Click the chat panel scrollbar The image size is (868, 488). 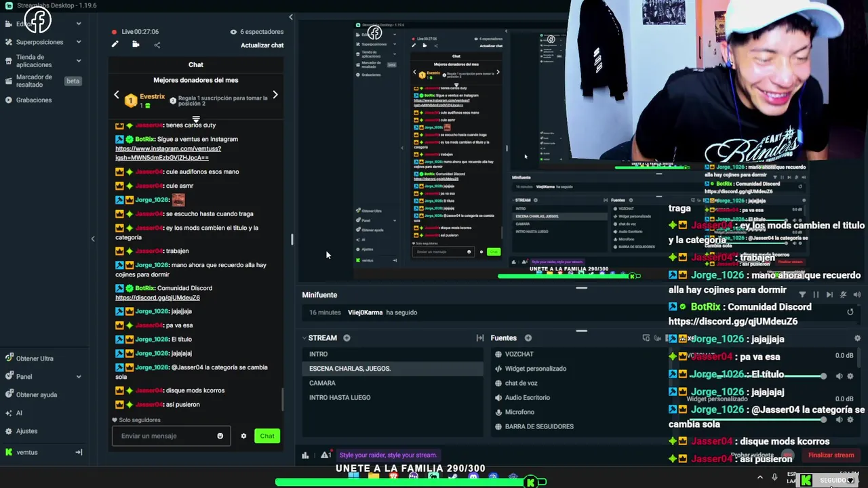283,399
